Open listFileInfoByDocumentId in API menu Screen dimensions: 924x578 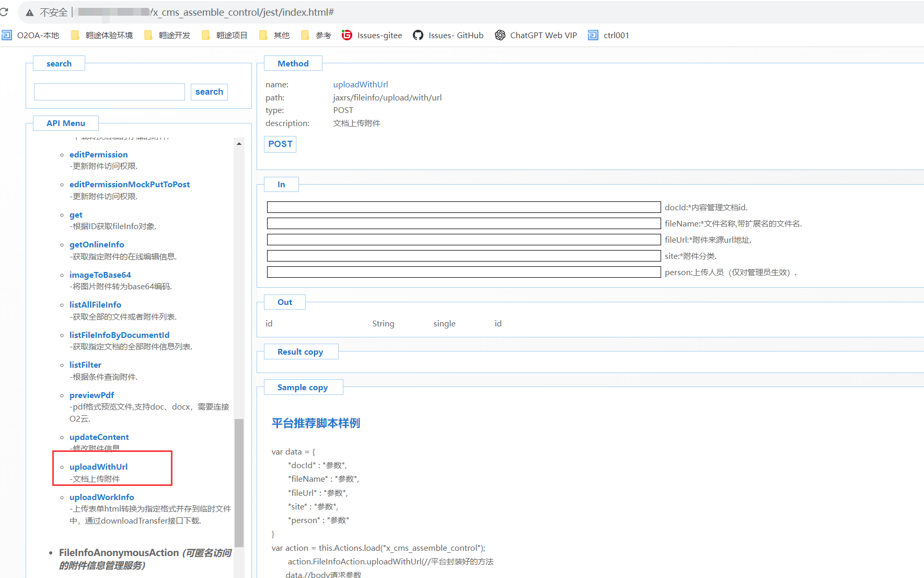(119, 335)
